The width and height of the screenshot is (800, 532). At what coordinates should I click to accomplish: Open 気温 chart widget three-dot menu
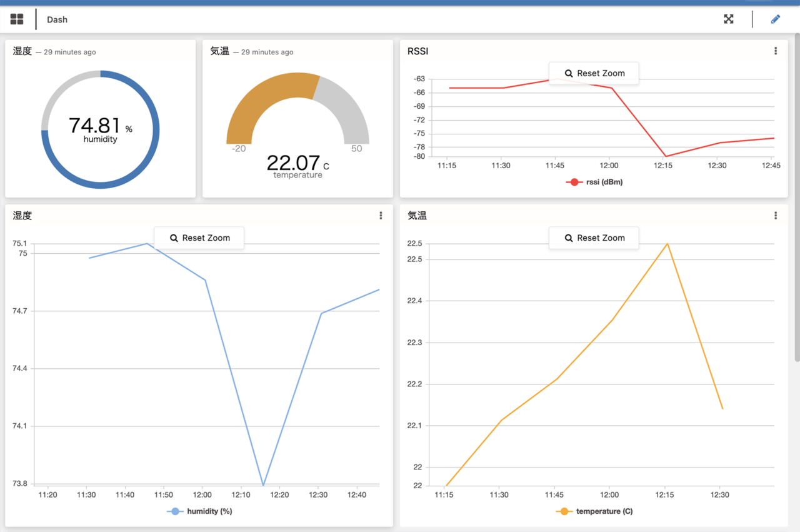(775, 216)
